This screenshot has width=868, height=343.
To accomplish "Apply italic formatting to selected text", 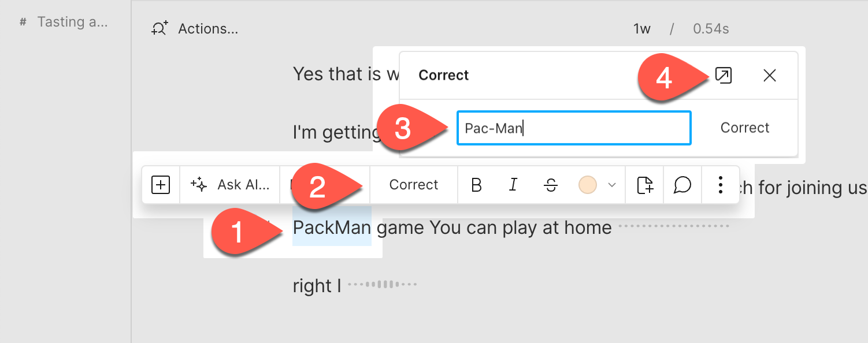I will coord(513,185).
